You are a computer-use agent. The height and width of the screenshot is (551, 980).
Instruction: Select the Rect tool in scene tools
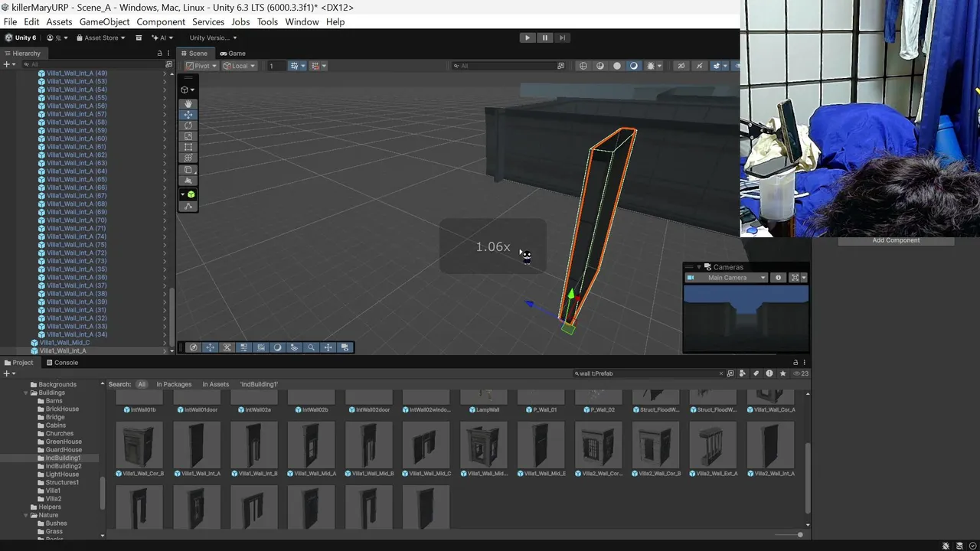click(188, 147)
